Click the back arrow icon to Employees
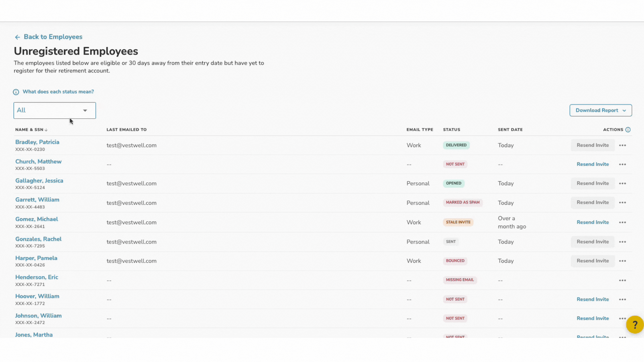Viewport: 644px width, 362px height. click(x=17, y=37)
